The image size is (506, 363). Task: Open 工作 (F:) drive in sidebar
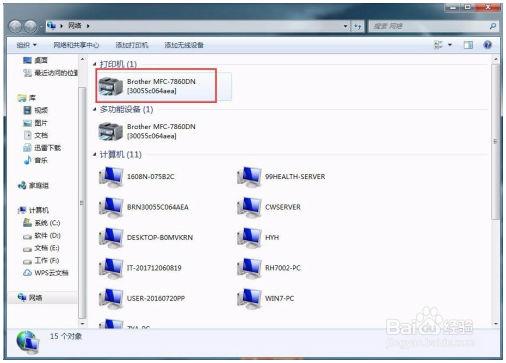pos(41,260)
